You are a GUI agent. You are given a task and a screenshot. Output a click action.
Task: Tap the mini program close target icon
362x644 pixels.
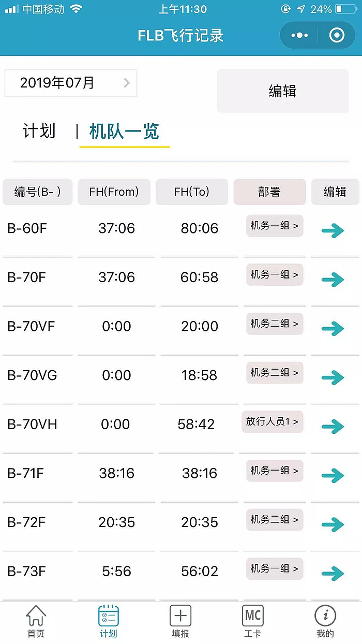(x=337, y=35)
